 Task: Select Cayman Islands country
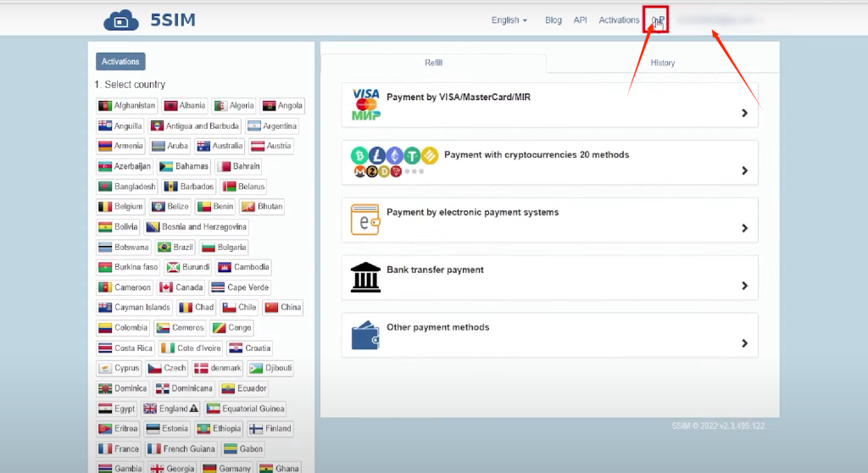point(134,308)
